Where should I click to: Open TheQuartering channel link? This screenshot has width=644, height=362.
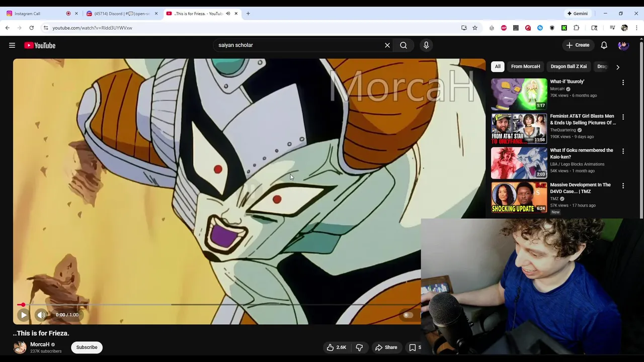coord(563,130)
